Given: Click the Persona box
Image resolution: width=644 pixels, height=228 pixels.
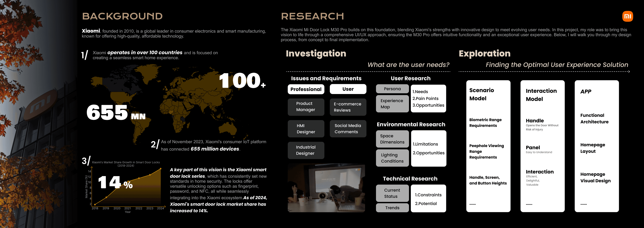Looking at the screenshot, I should [x=392, y=89].
